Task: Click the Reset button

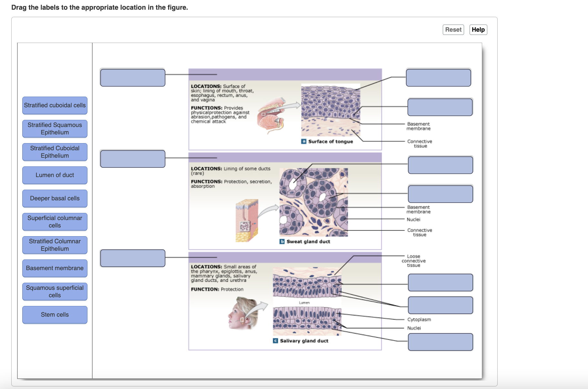Action: click(x=453, y=30)
